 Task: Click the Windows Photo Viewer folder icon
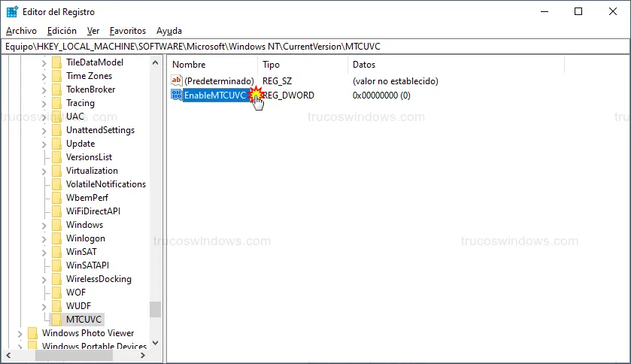[x=32, y=333]
